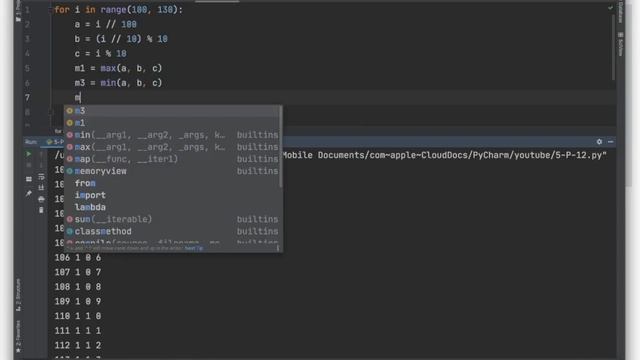This screenshot has width=640, height=360.
Task: Pin the Run tab with pin icon
Action: tap(29, 193)
